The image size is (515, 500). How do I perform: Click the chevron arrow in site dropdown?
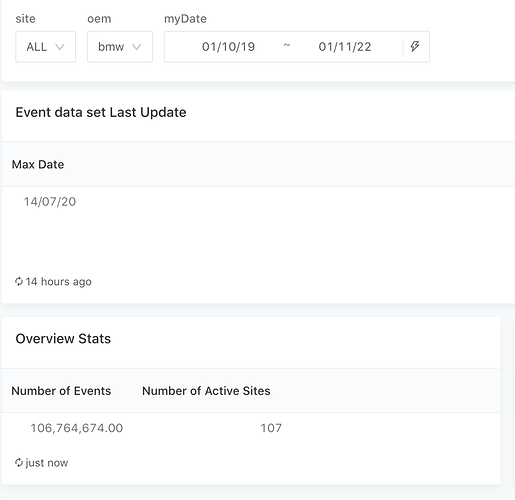point(60,47)
